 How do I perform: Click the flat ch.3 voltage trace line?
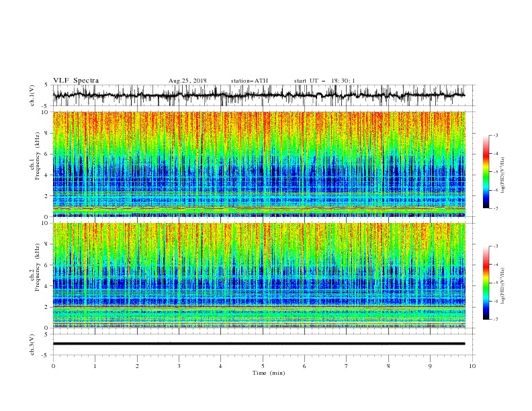click(x=259, y=344)
